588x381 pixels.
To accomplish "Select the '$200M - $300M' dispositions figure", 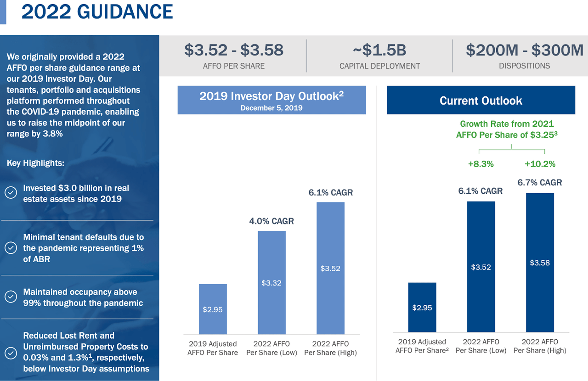I will coord(525,50).
